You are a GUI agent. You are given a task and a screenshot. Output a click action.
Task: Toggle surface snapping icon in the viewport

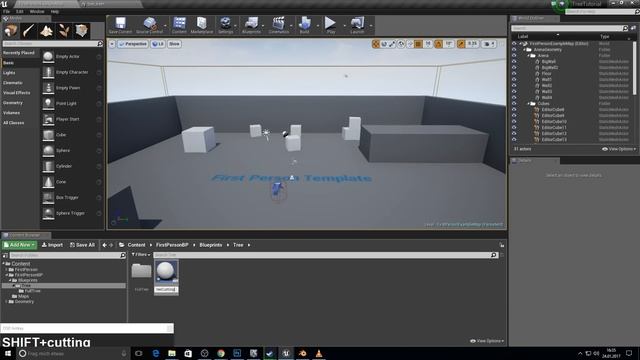[x=410, y=44]
